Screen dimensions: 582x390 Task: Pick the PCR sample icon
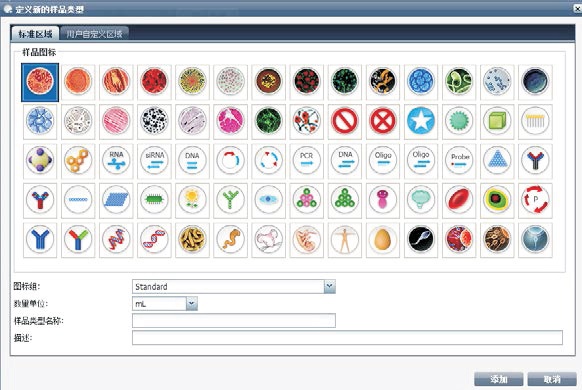tap(307, 161)
